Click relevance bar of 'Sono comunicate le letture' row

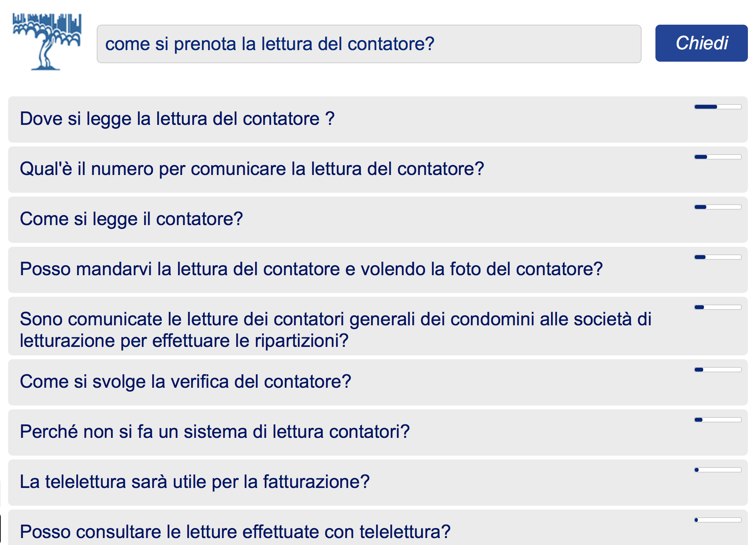(x=717, y=307)
